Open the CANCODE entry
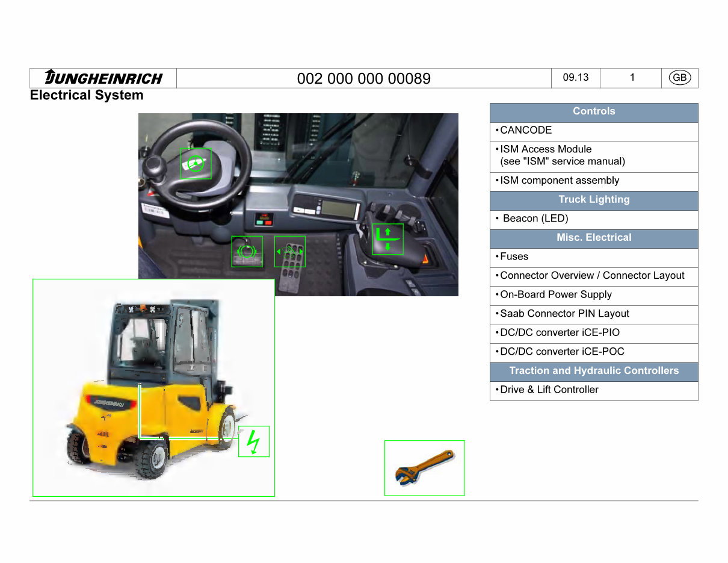Screen dimensions: 728x563 click(594, 132)
